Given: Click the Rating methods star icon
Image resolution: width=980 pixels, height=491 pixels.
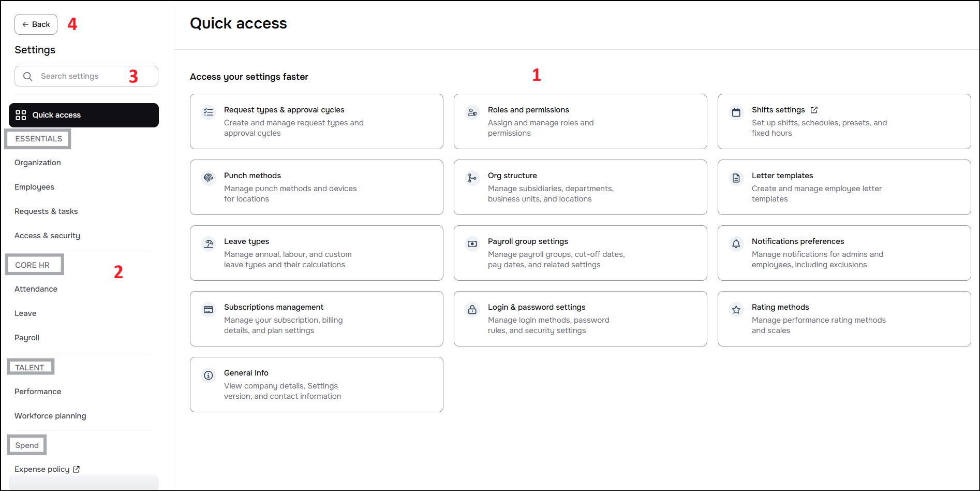Looking at the screenshot, I should pos(736,310).
